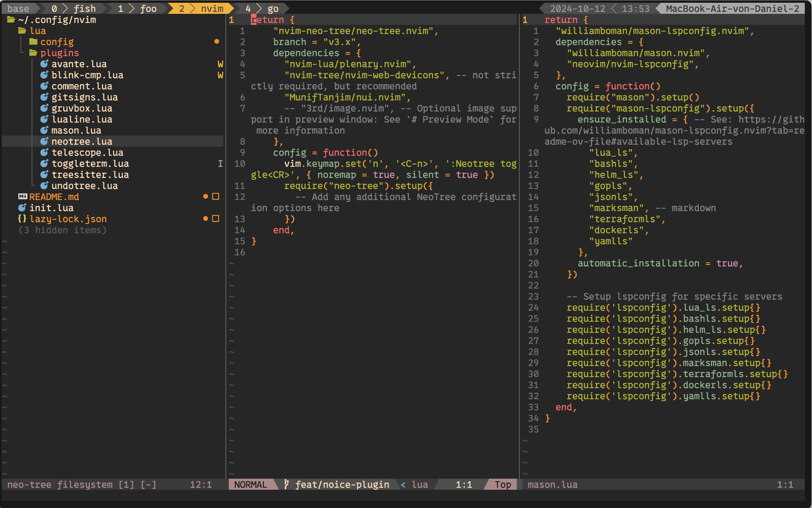Screen dimensions: 812x508
Task: Click the markdown icon next to README.md
Action: pyautogui.click(x=22, y=196)
